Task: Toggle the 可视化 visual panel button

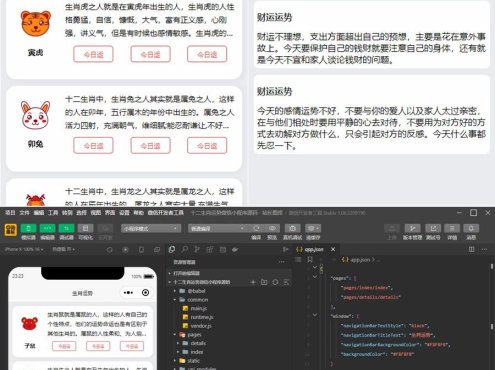Action: click(x=85, y=228)
